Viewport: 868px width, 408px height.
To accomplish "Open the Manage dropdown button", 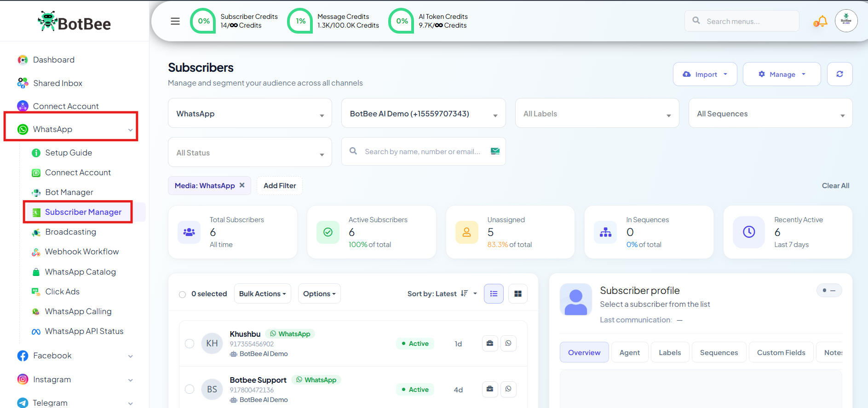I will click(782, 74).
